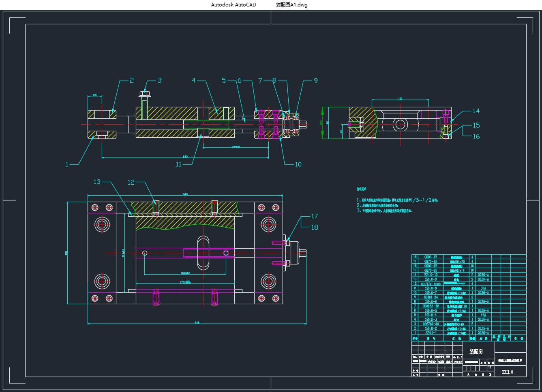Viewport: 542px width, 392px height.
Task: Select technical requirement note line 1
Action: 397,200
